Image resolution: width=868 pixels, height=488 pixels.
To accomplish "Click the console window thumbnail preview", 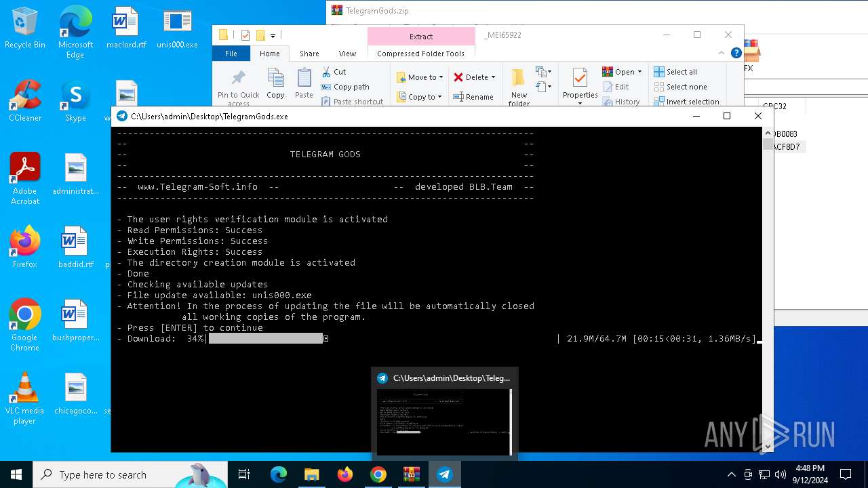I will 444,422.
